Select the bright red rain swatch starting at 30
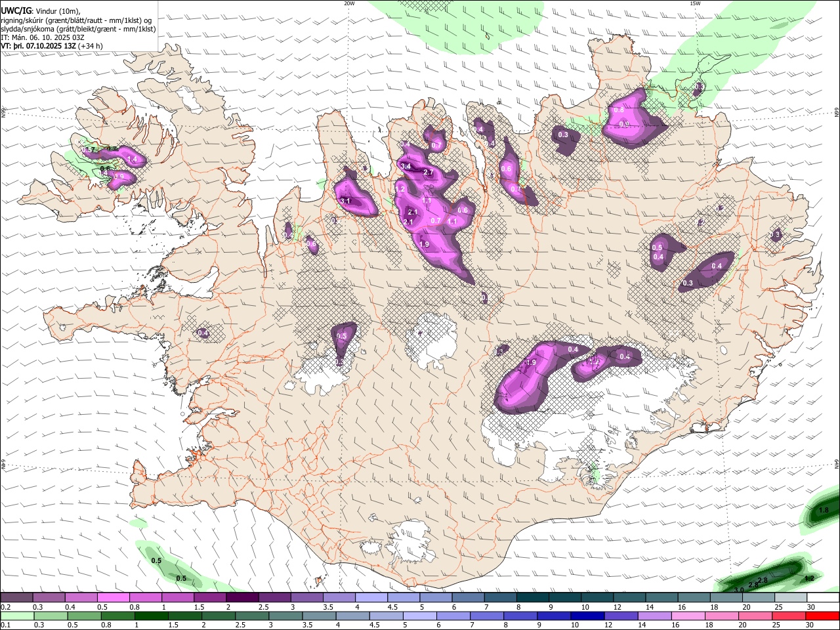The image size is (840, 630). [x=823, y=616]
